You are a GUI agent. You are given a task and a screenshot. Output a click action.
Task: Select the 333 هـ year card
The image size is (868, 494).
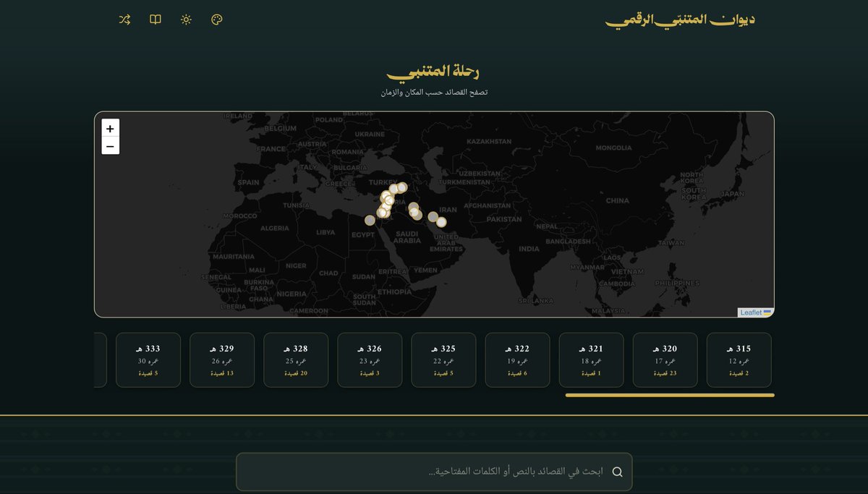[x=148, y=359]
